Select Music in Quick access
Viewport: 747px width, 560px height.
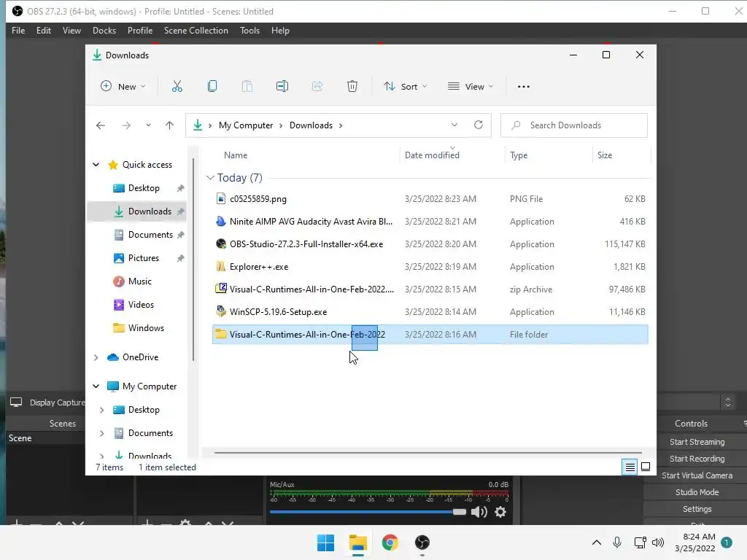[x=139, y=281]
